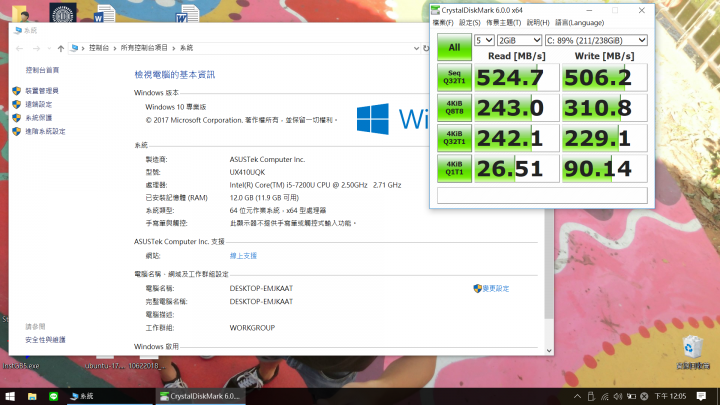720x405 pixels.
Task: Refresh the System control panel window
Action: coord(426,48)
